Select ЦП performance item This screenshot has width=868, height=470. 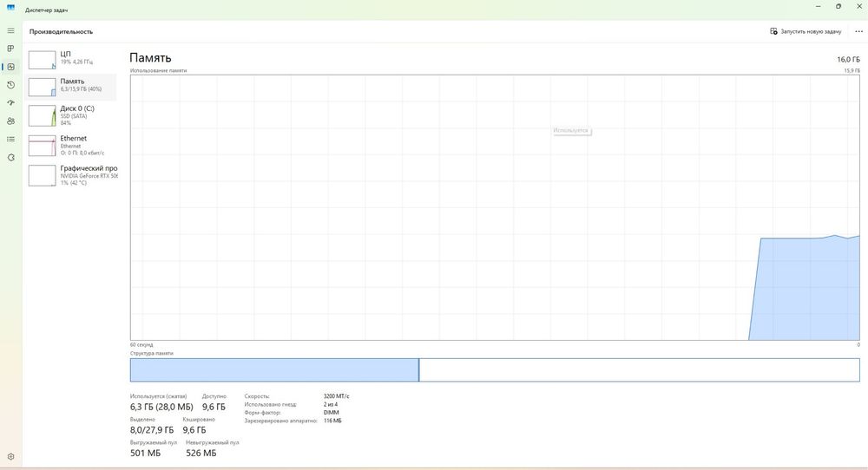click(x=71, y=60)
